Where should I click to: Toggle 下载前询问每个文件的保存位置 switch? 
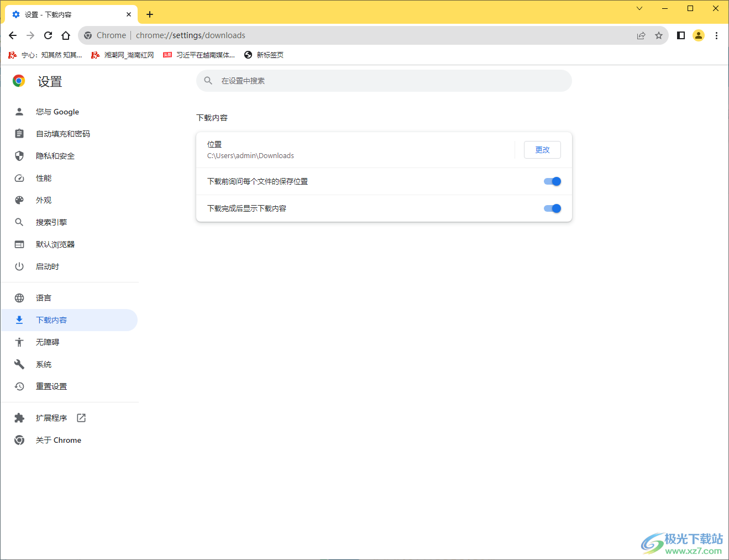tap(552, 181)
